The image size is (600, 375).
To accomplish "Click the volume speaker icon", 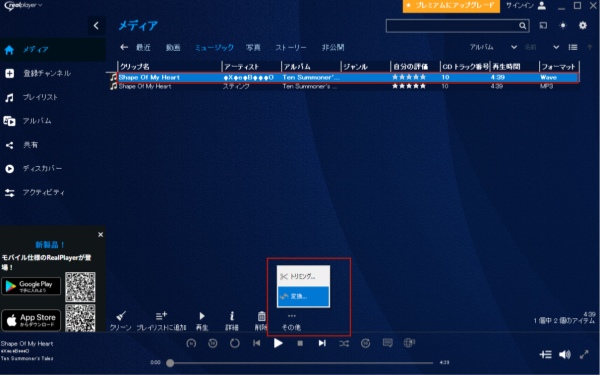I will [565, 355].
